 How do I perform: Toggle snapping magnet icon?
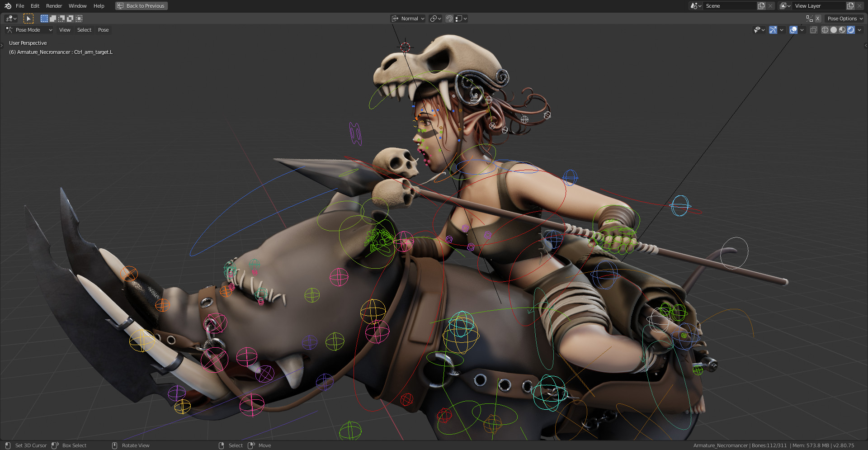449,19
